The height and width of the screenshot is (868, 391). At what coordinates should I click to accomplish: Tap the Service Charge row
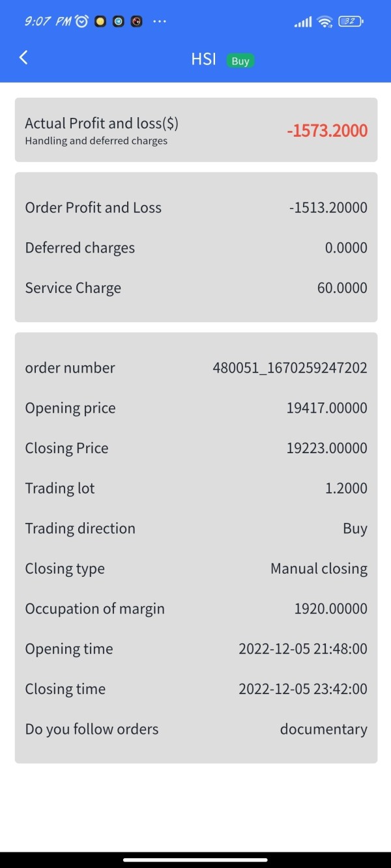(195, 288)
